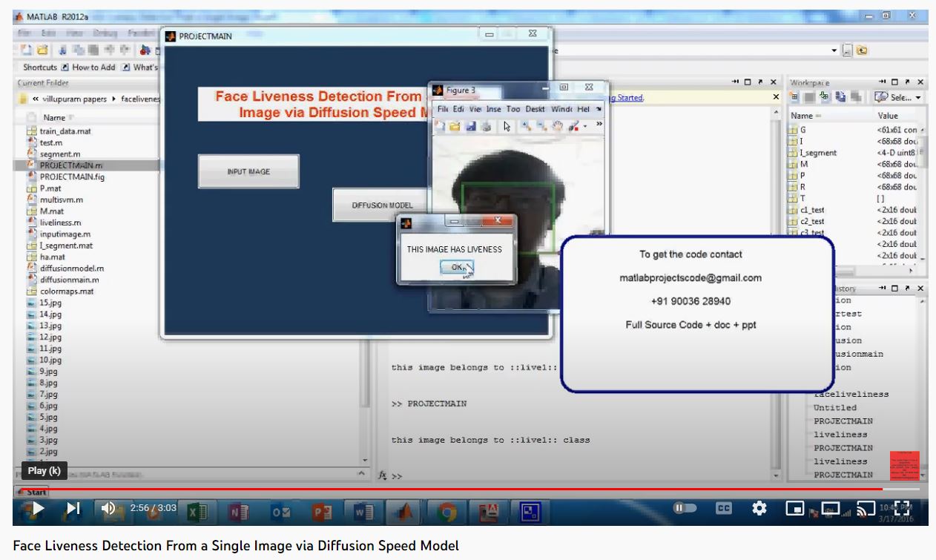936x560 pixels.
Task: Cast video to a TV
Action: [865, 509]
